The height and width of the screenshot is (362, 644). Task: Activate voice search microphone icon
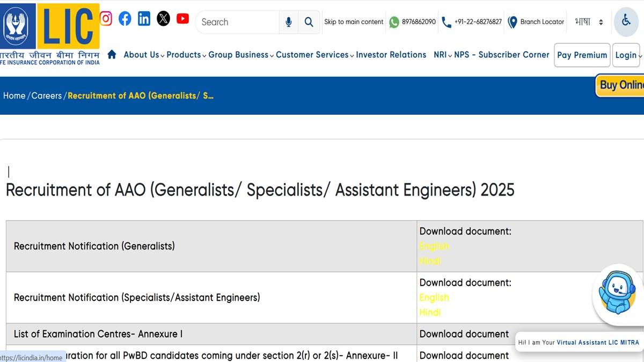289,22
